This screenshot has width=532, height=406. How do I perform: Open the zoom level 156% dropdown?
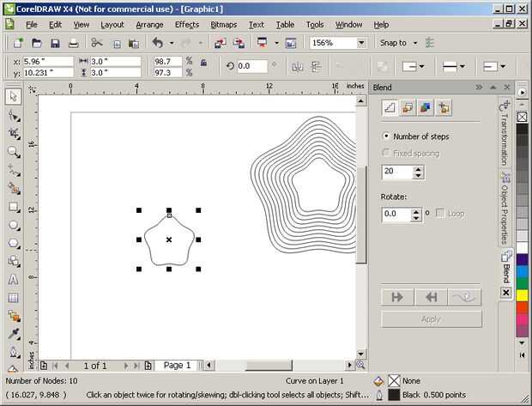click(x=361, y=43)
